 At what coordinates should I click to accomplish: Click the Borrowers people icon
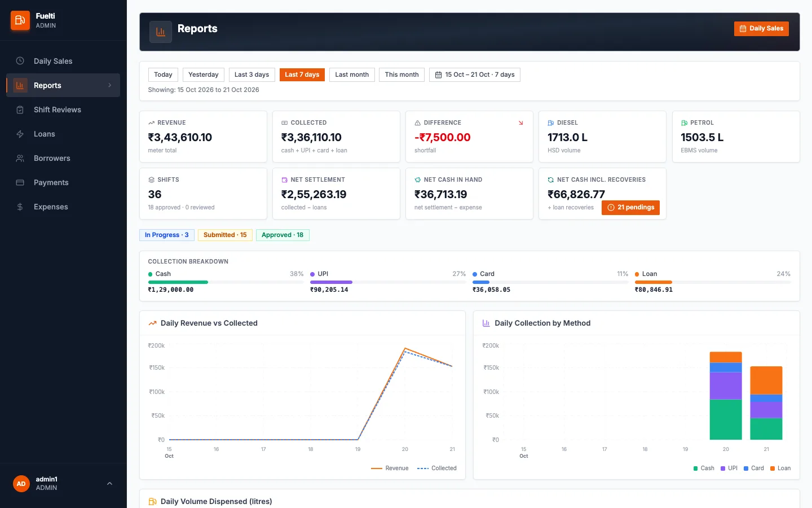point(20,158)
